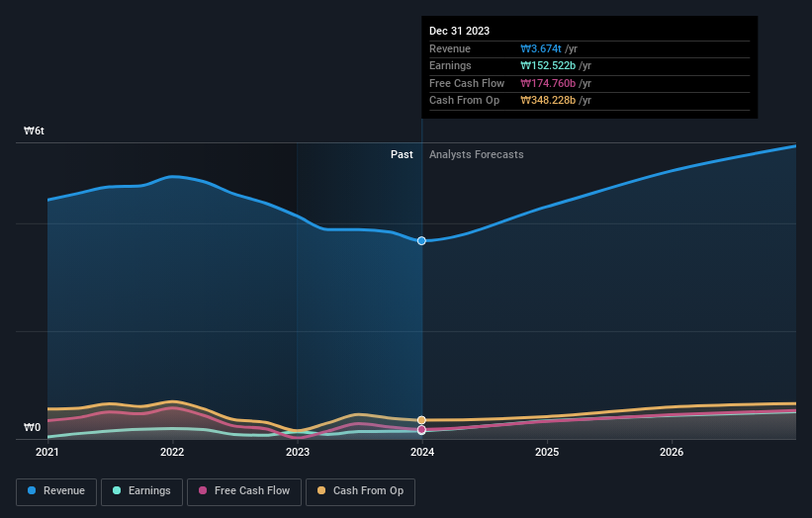This screenshot has height=518, width=812.
Task: Toggle the Earnings legend series
Action: coord(141,491)
